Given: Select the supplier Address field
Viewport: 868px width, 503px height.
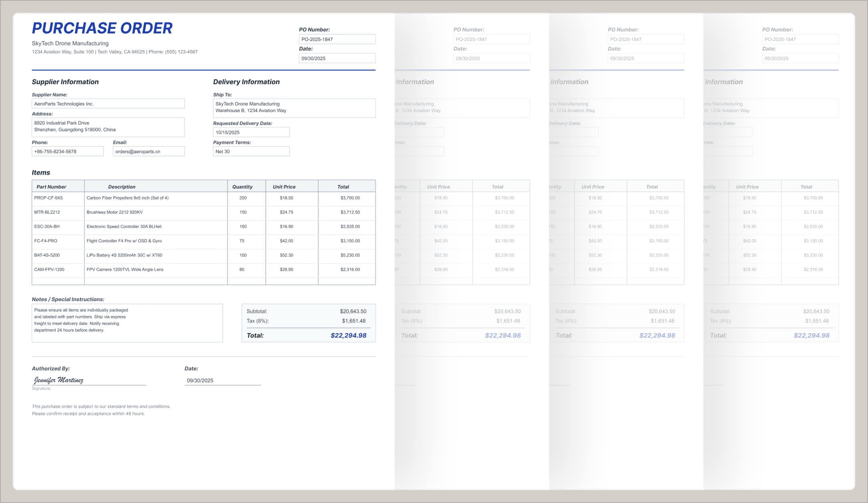Looking at the screenshot, I should (108, 127).
